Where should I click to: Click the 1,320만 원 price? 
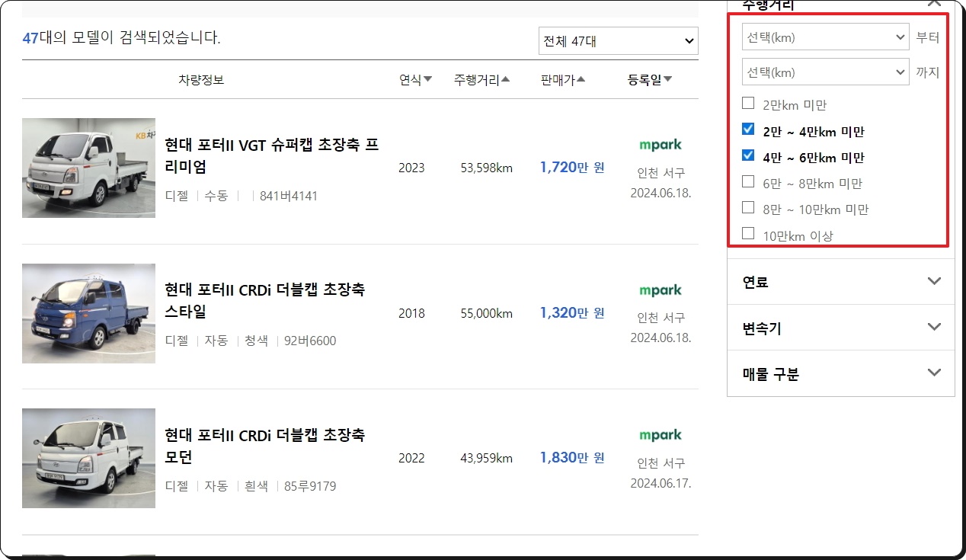(x=572, y=313)
